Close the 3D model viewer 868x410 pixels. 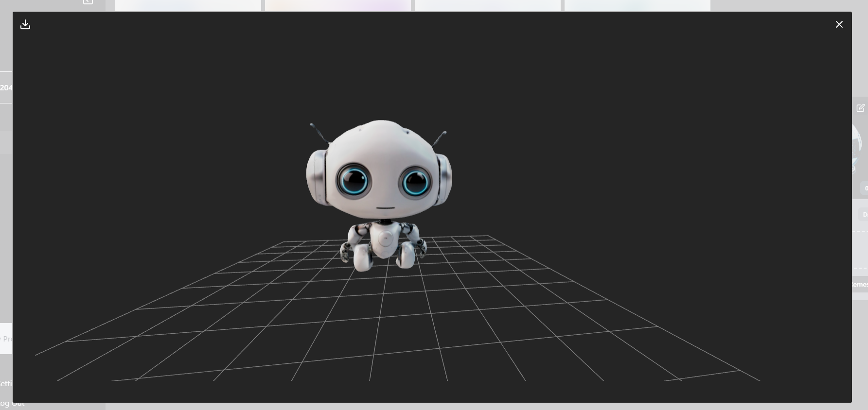(x=839, y=24)
